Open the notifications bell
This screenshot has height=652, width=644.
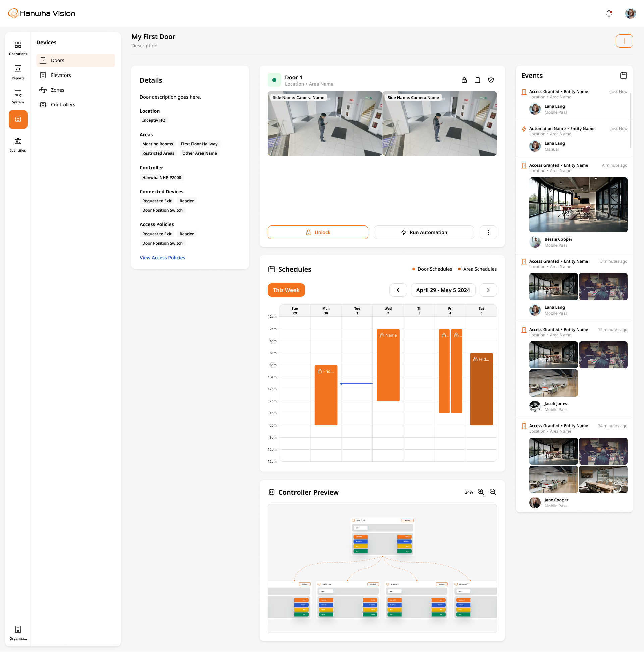[x=609, y=13]
